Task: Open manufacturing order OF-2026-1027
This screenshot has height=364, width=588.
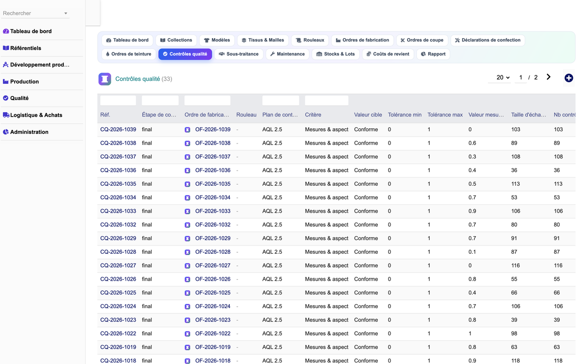Action: [x=213, y=266]
